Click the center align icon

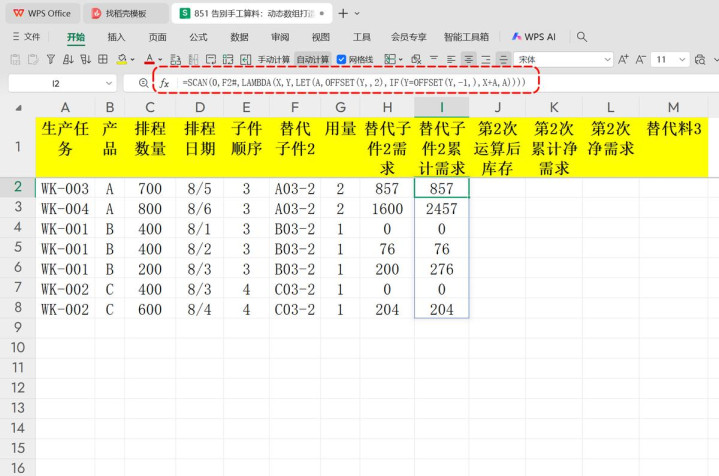point(468,60)
